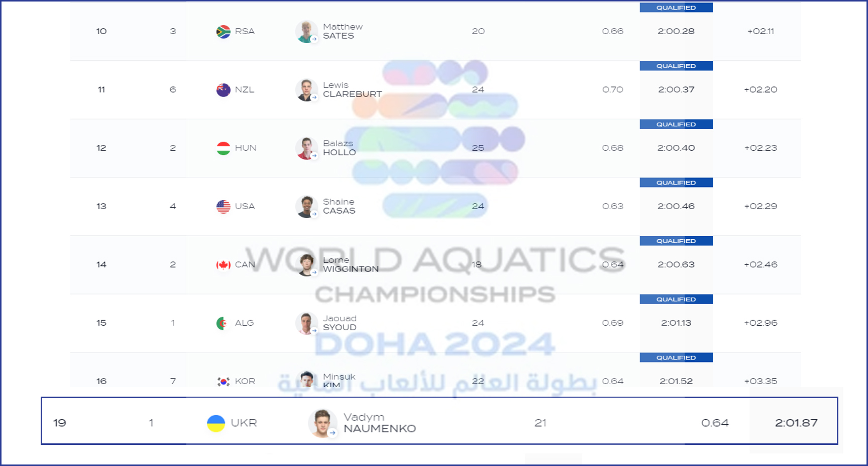Click the Korea flag icon for Minsuk Kim
This screenshot has height=466, width=868.
point(223,381)
